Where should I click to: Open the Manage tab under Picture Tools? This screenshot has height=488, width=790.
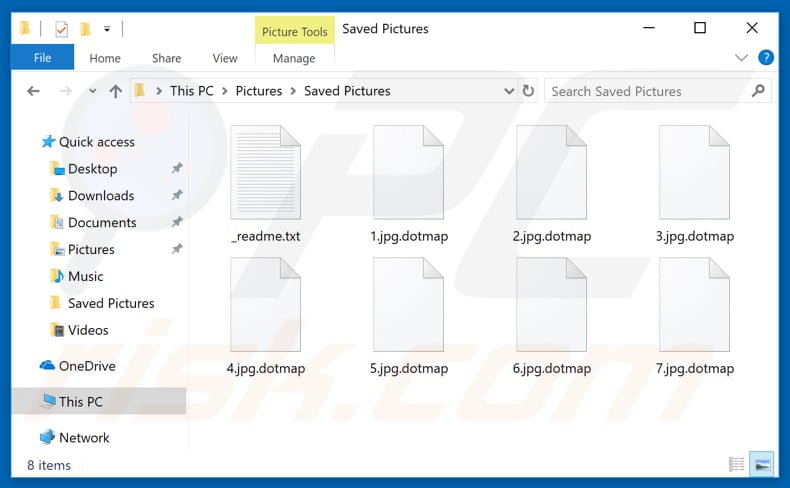294,58
